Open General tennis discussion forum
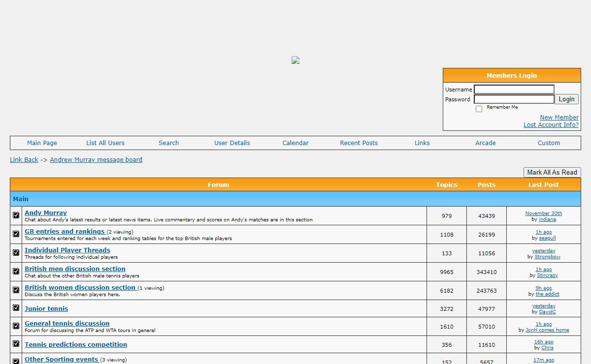Screen dimensions: 591x364 pos(67,323)
